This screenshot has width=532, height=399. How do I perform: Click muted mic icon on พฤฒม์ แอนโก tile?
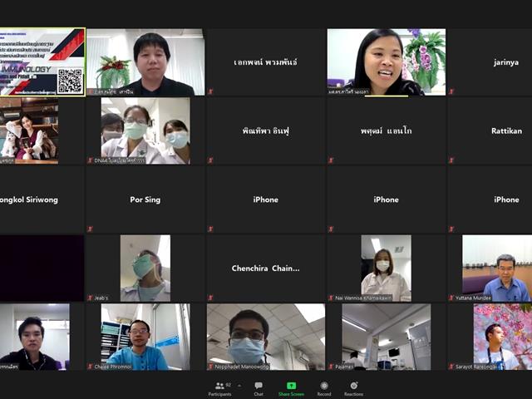pyautogui.click(x=331, y=160)
